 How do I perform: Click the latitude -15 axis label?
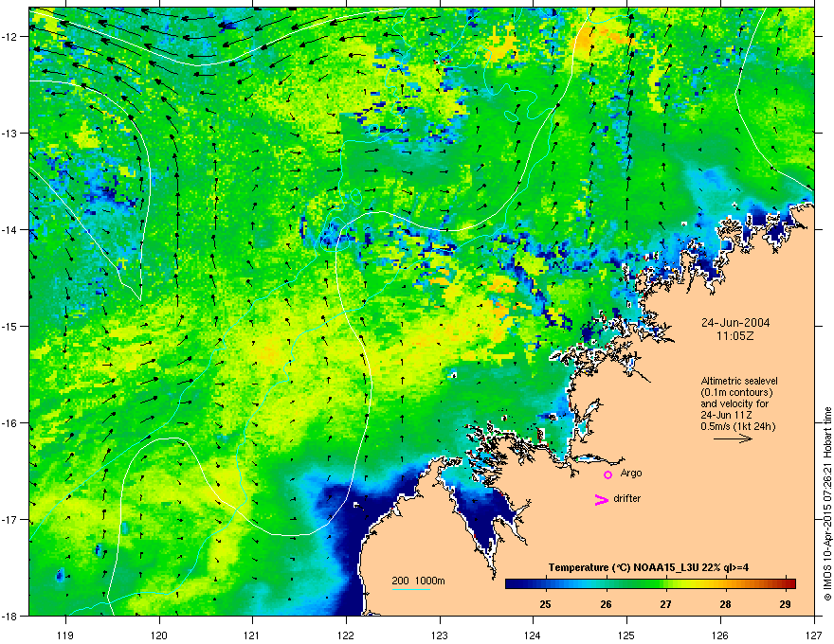click(x=10, y=326)
